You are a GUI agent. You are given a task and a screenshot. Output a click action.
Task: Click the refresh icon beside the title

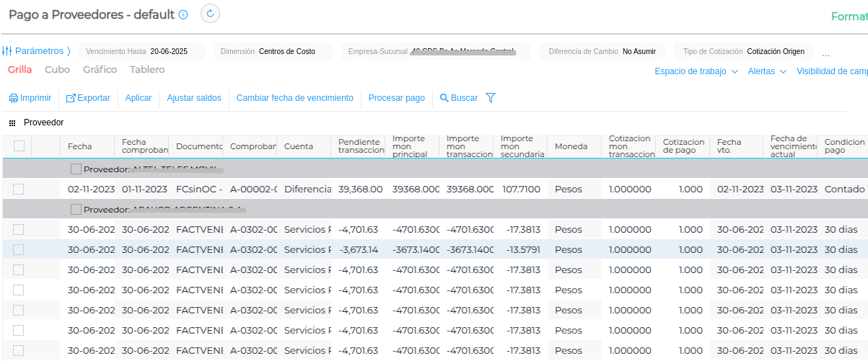pyautogui.click(x=210, y=14)
